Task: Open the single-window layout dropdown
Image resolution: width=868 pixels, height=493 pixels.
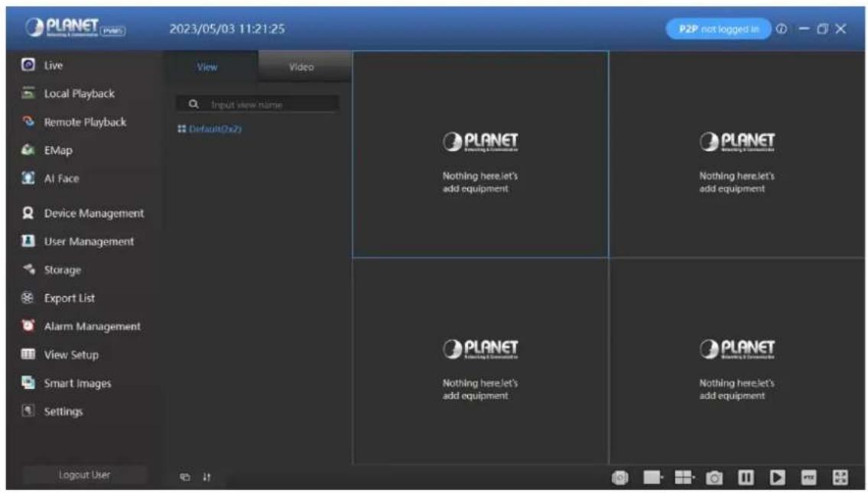Action: [x=653, y=477]
